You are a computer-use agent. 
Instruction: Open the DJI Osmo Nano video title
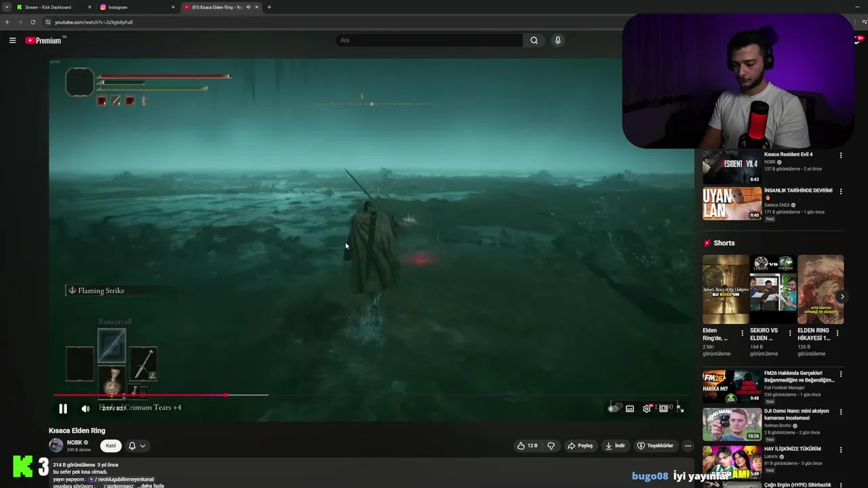tap(797, 414)
